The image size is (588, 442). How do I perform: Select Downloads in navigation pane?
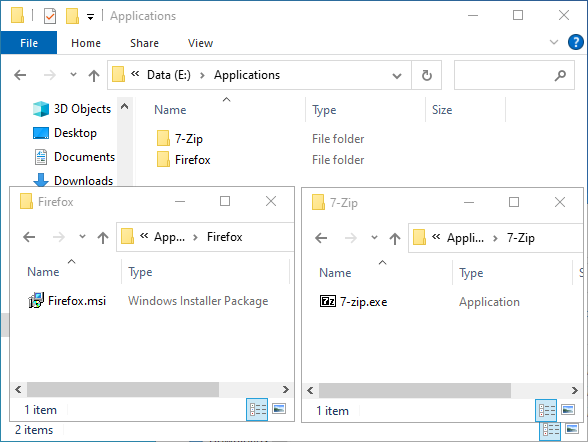[x=74, y=180]
